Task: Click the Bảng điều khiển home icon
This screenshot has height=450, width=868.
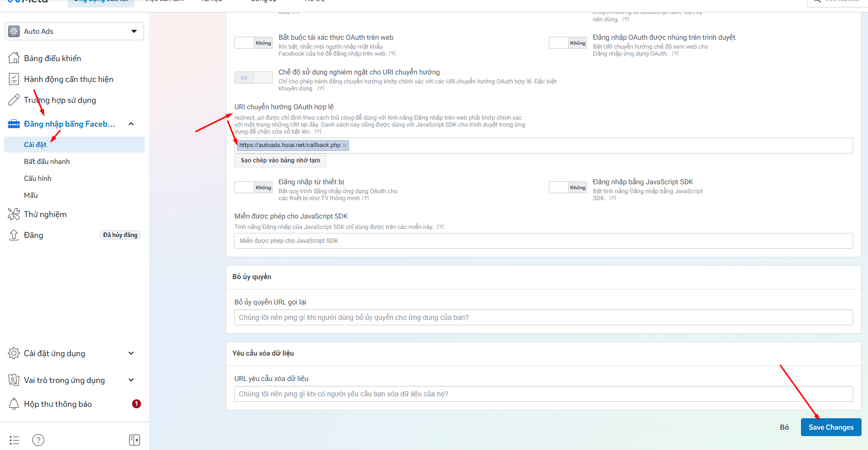Action: [x=14, y=58]
